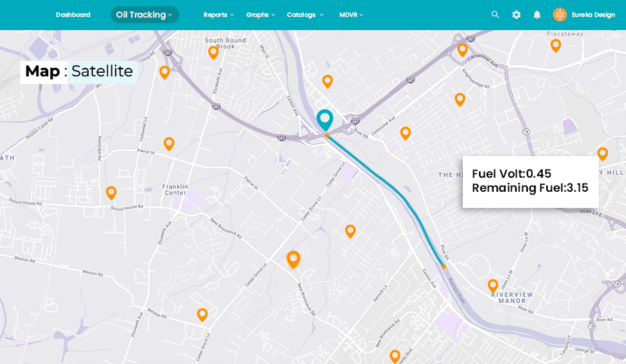Select orange pin near Riverview Manor
Viewport: 626px width, 364px height.
pyautogui.click(x=493, y=285)
